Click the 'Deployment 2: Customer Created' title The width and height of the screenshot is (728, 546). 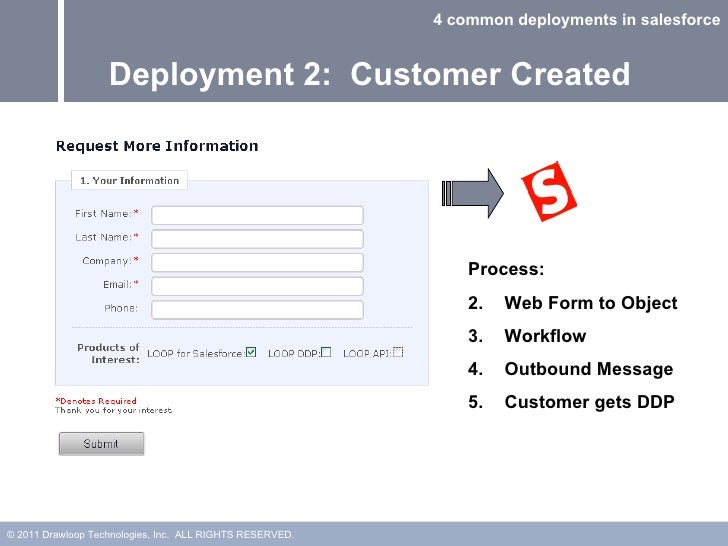pyautogui.click(x=369, y=74)
